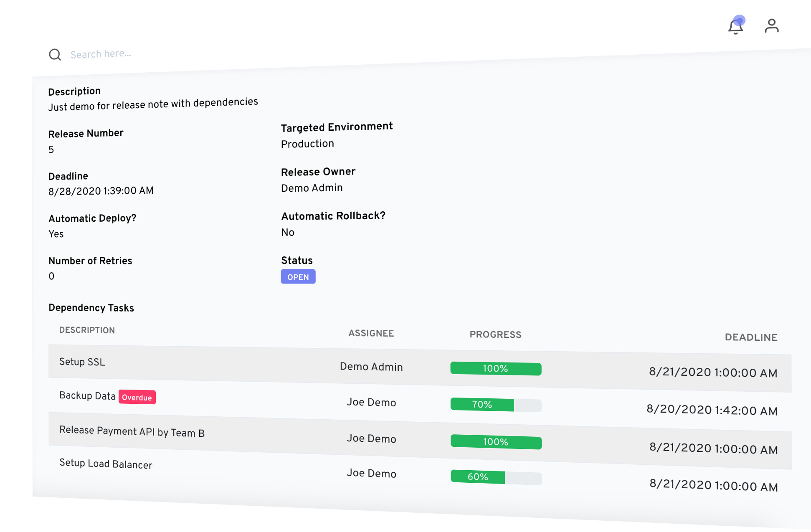Sort by DESCRIPTION column header

coord(87,330)
